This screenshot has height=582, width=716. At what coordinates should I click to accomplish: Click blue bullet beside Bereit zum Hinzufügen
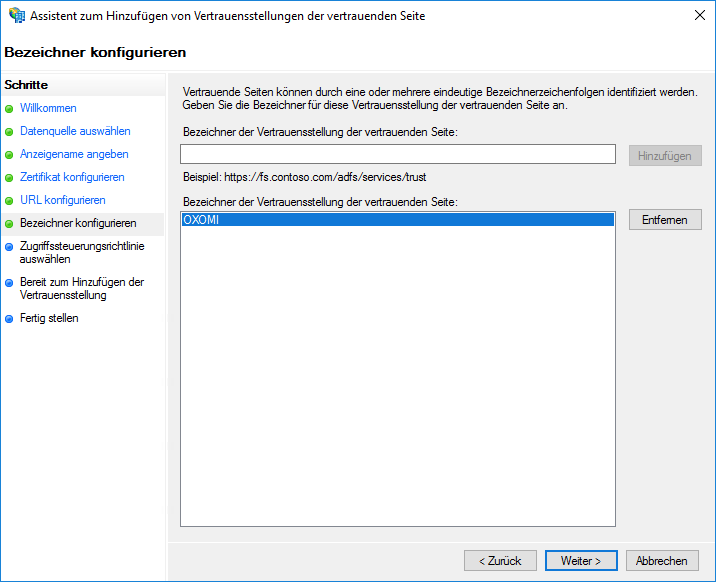pyautogui.click(x=10, y=283)
